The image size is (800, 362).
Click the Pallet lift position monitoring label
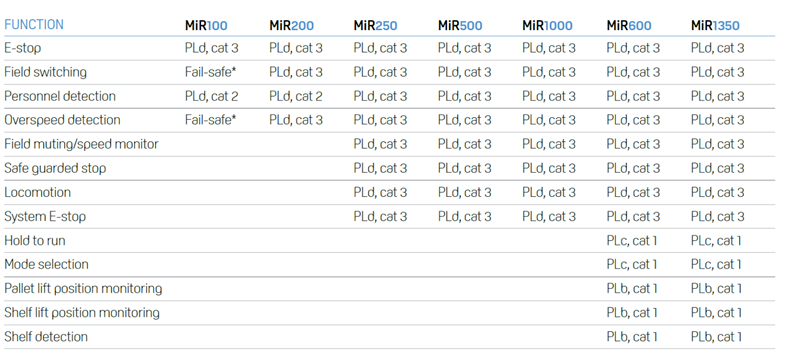(x=83, y=289)
